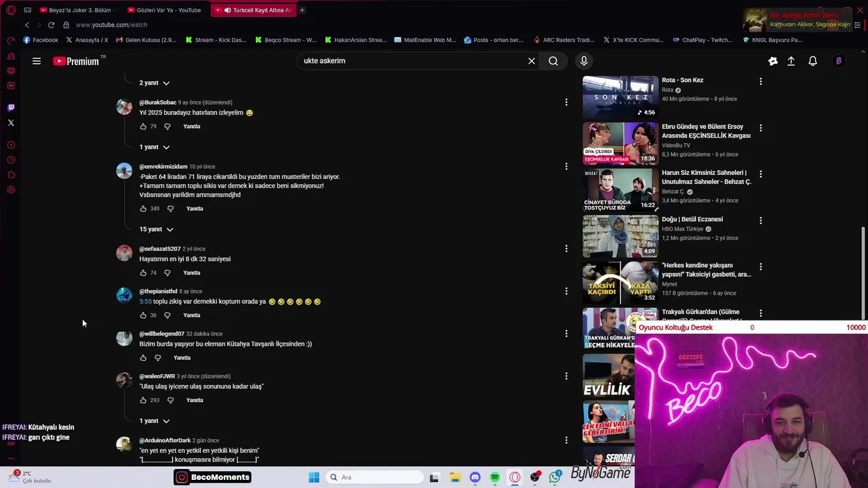Clear the search box with X icon
868x488 pixels.
532,61
